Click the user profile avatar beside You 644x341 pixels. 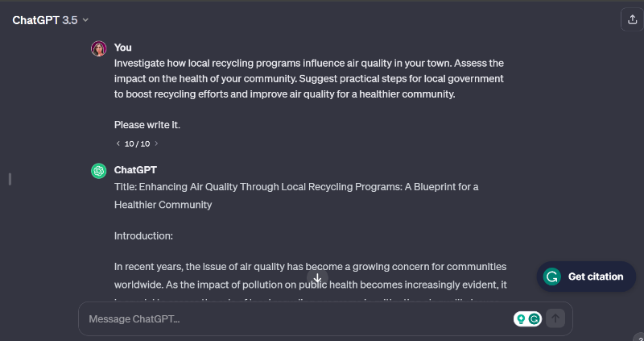click(x=99, y=48)
